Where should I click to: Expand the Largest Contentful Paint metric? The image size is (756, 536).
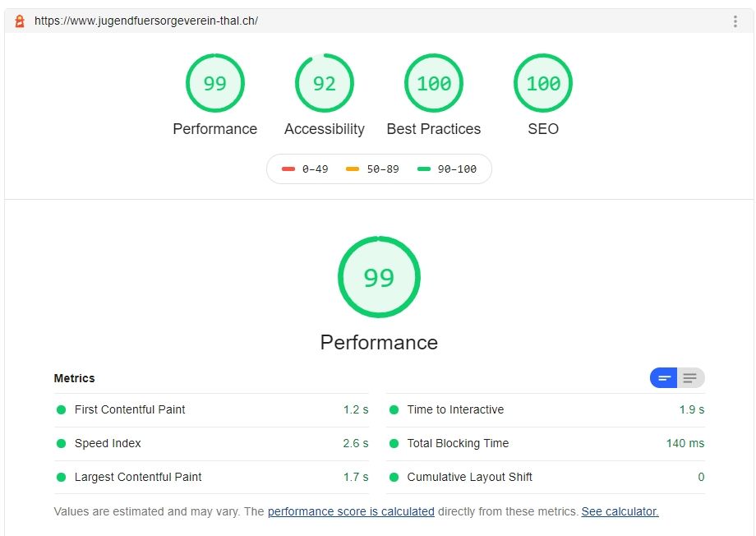tap(138, 477)
